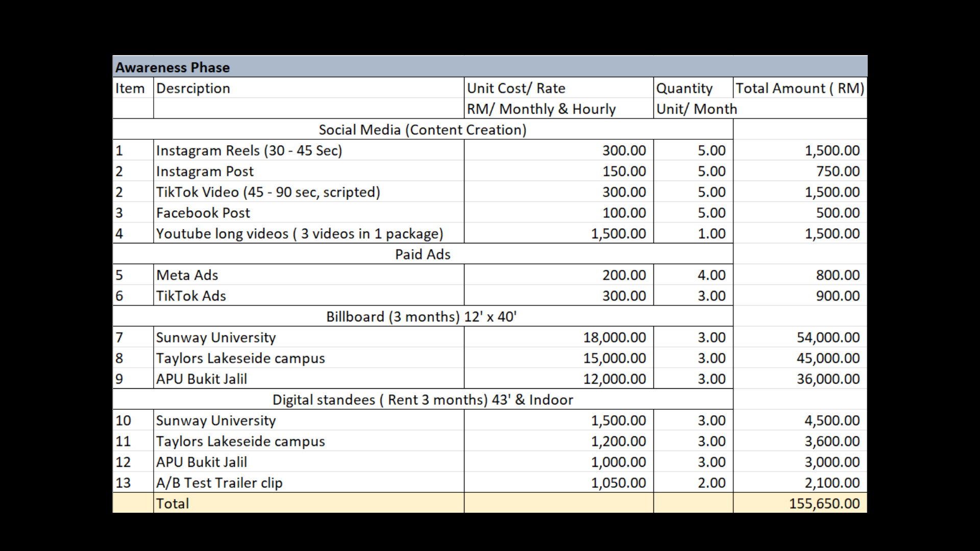This screenshot has width=980, height=551.
Task: Select the Social Media (Content Creation) header
Action: pos(423,130)
